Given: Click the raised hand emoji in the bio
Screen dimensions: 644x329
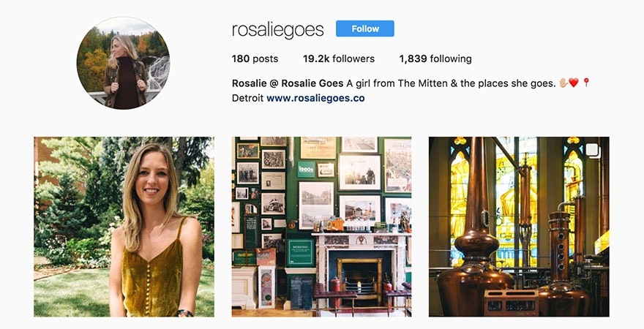Looking at the screenshot, I should pyautogui.click(x=563, y=83).
